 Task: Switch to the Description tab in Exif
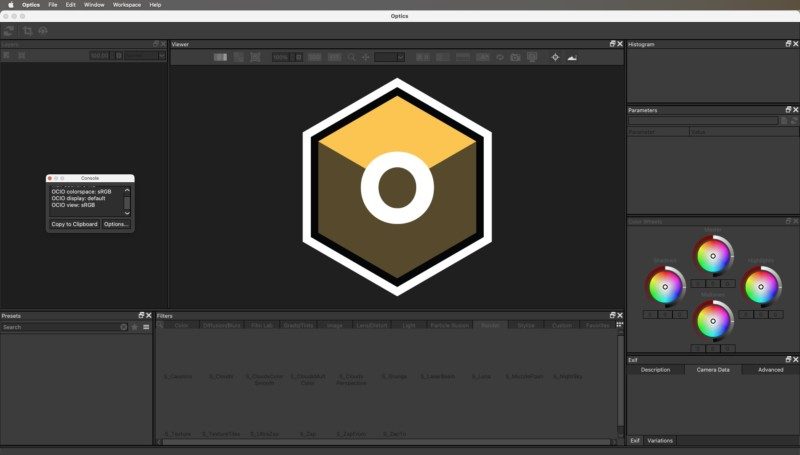click(x=656, y=370)
